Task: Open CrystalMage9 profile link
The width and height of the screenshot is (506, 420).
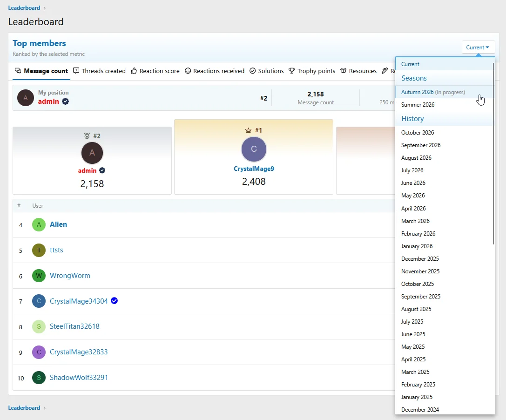Action: tap(254, 169)
